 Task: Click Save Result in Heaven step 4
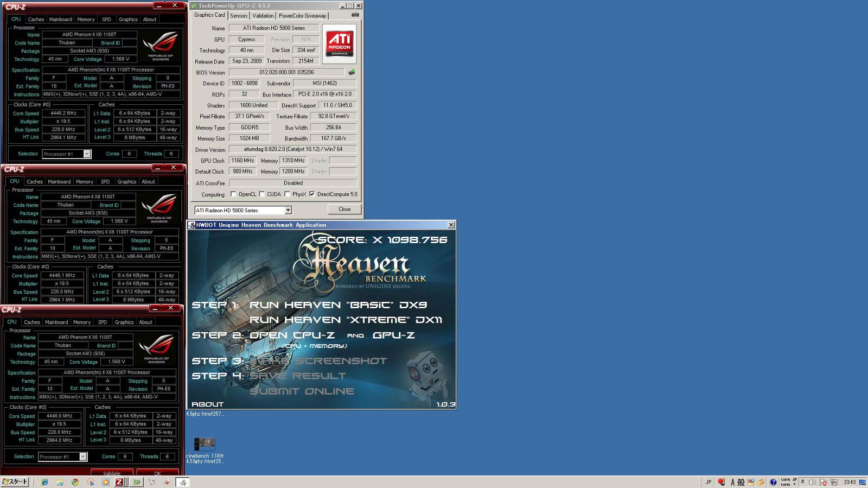pos(297,376)
